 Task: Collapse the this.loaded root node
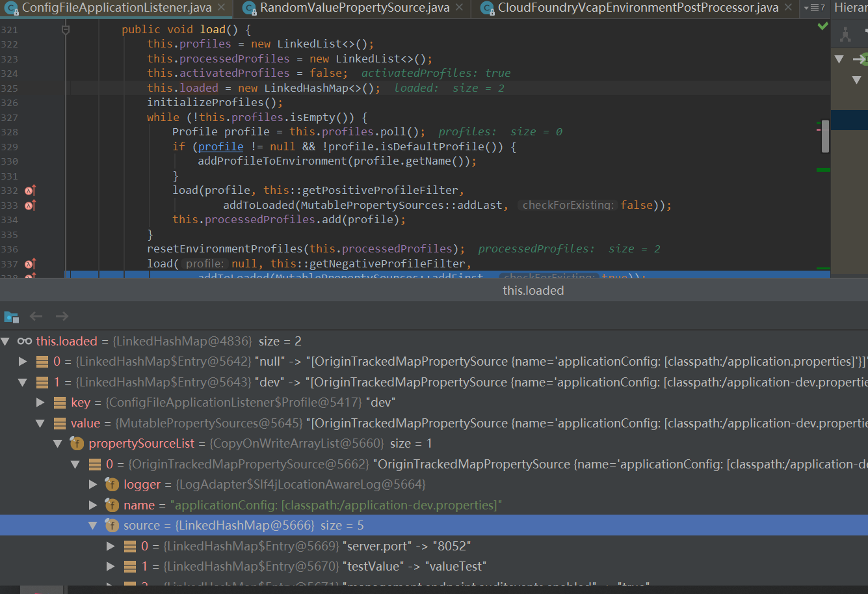pyautogui.click(x=6, y=342)
